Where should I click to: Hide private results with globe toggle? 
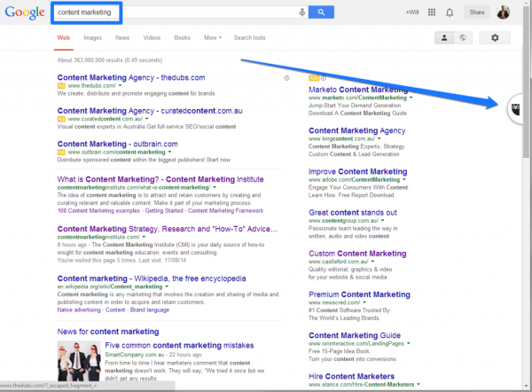[461, 38]
